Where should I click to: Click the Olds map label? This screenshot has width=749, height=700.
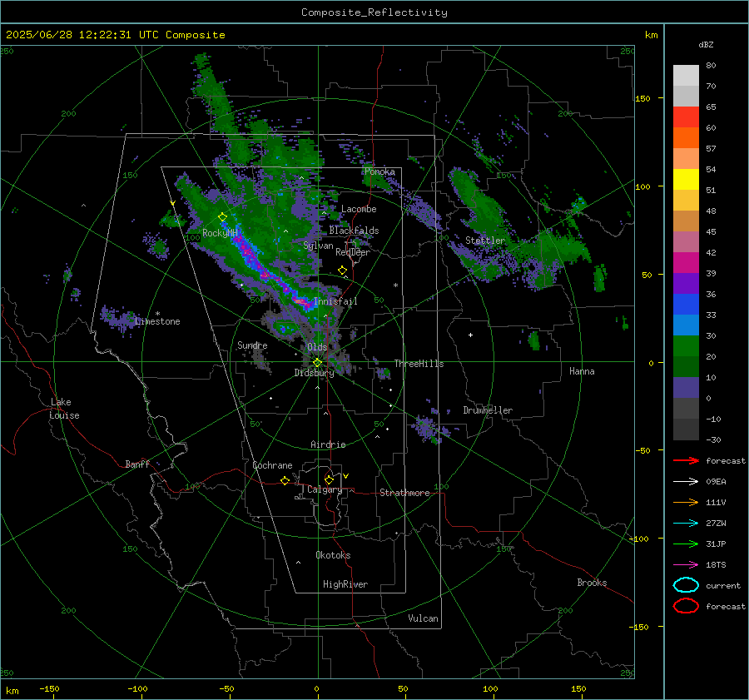tap(317, 347)
